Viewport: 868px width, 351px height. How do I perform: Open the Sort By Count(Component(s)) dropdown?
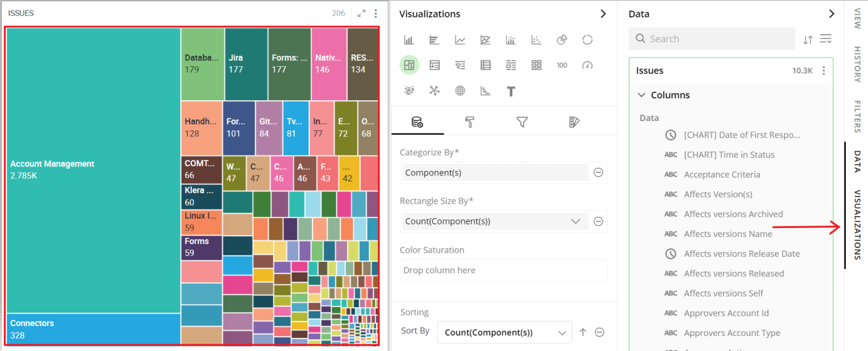point(504,333)
